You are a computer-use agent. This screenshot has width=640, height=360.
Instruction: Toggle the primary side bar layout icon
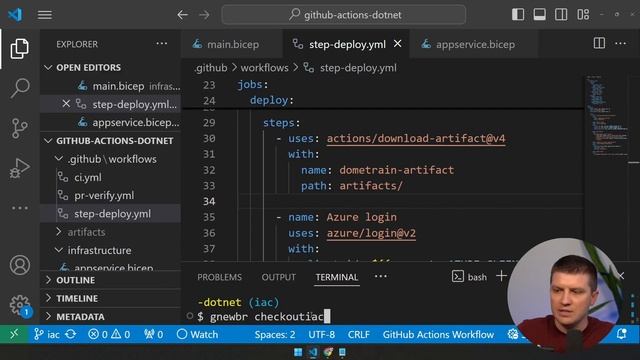click(518, 15)
